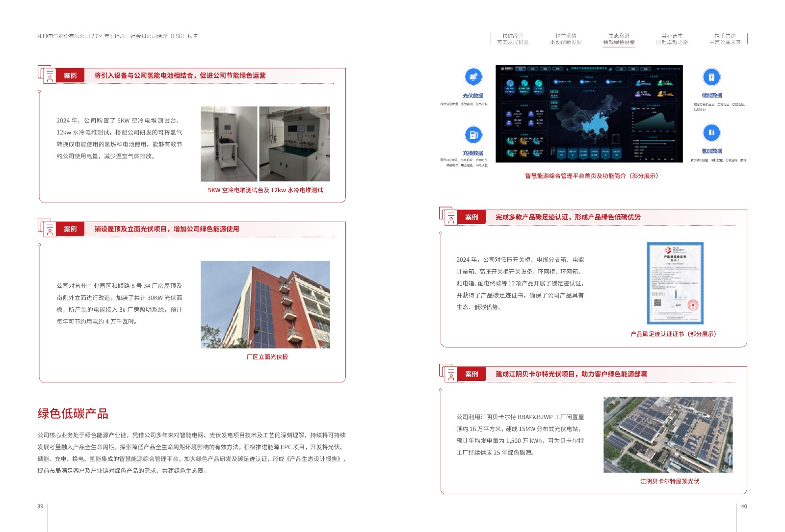This screenshot has height=532, width=785.
Task: Open the 慧心铸才 同赴卓越之路 section tab
Action: tap(672, 39)
